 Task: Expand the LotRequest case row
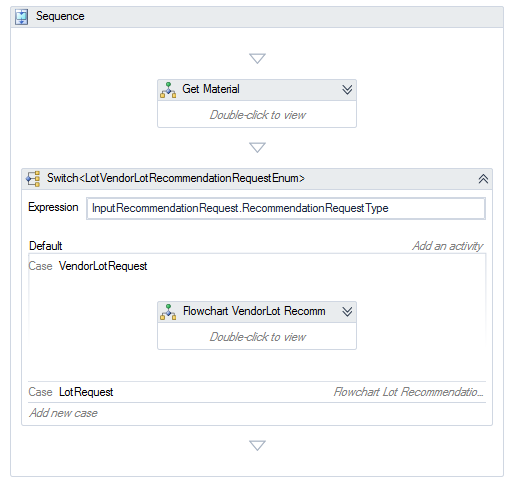[257, 392]
